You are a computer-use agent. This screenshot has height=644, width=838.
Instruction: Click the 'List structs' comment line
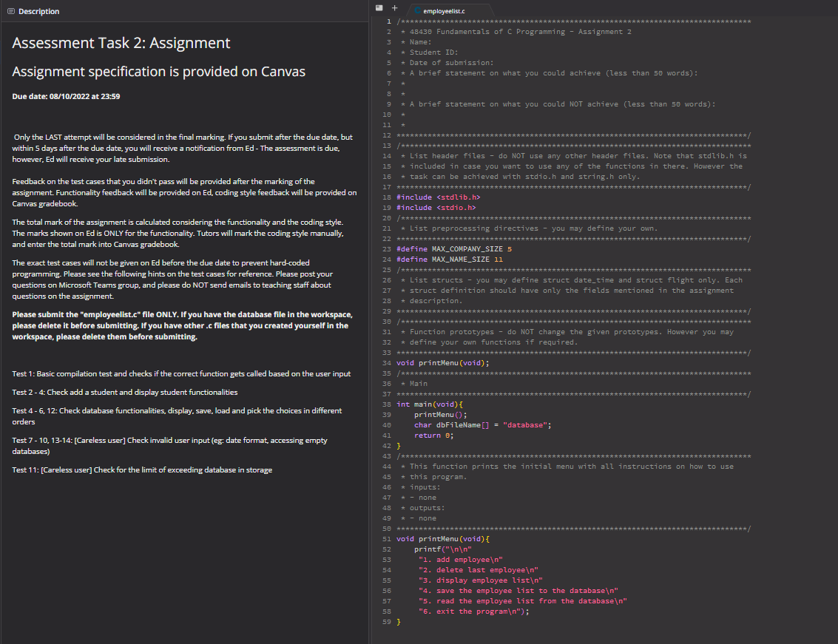(x=571, y=280)
